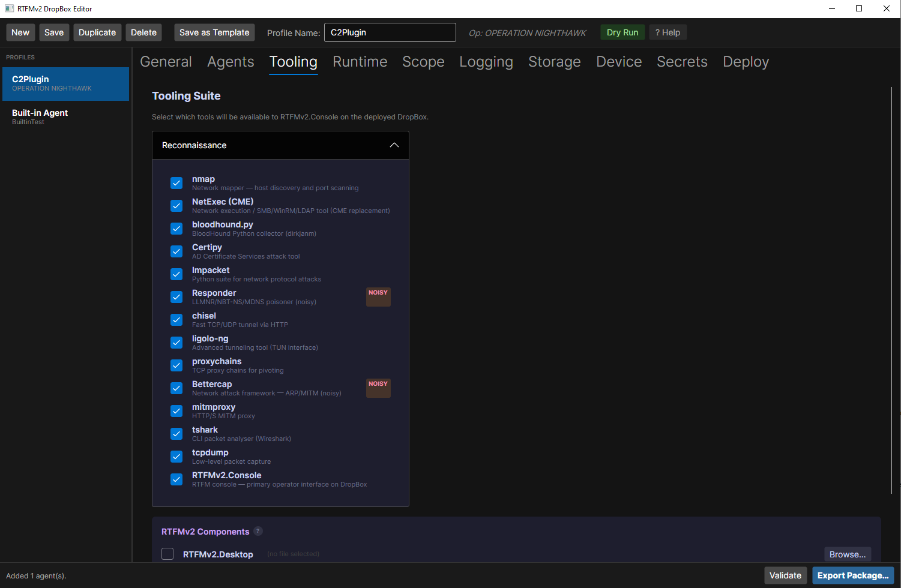Open the General tab
Viewport: 901px width, 588px height.
coord(166,62)
